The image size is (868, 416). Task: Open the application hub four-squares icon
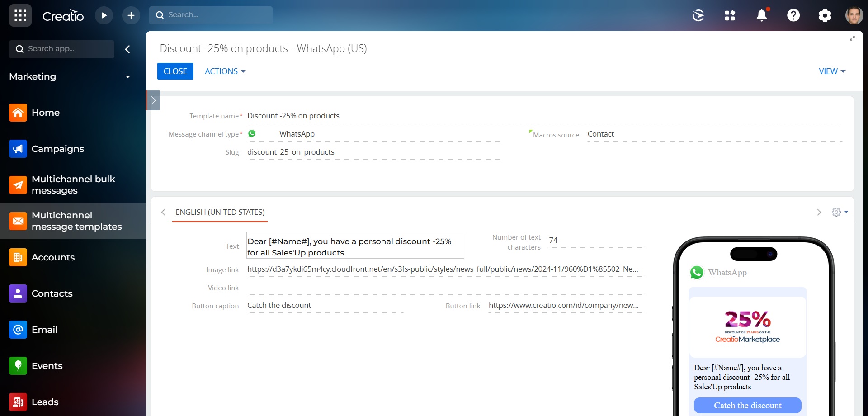[730, 15]
